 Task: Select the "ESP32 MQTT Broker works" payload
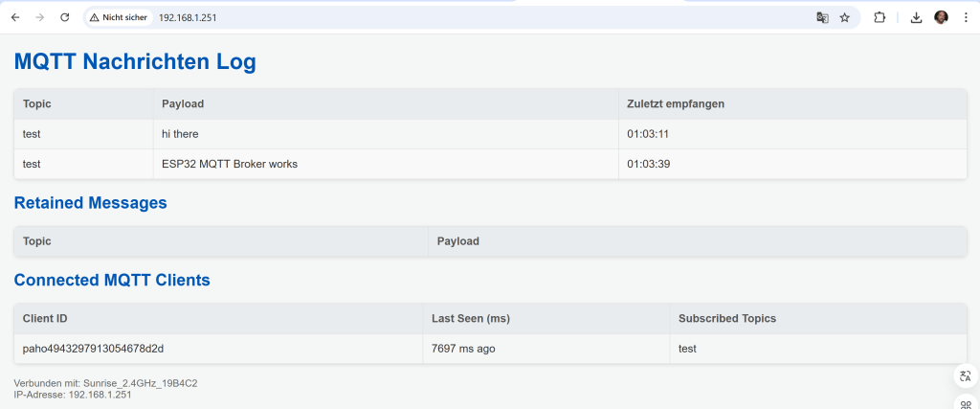(230, 164)
